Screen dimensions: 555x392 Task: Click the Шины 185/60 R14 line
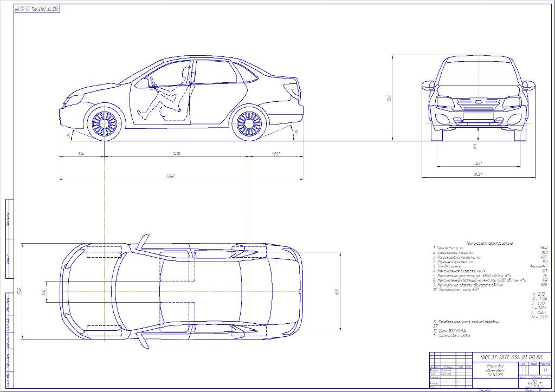tap(449, 331)
